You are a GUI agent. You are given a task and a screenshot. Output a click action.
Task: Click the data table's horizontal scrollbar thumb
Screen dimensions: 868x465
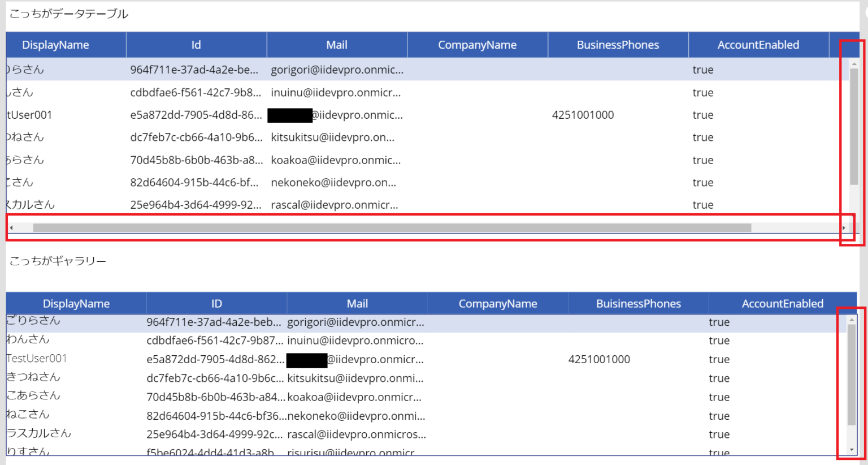pyautogui.click(x=392, y=228)
